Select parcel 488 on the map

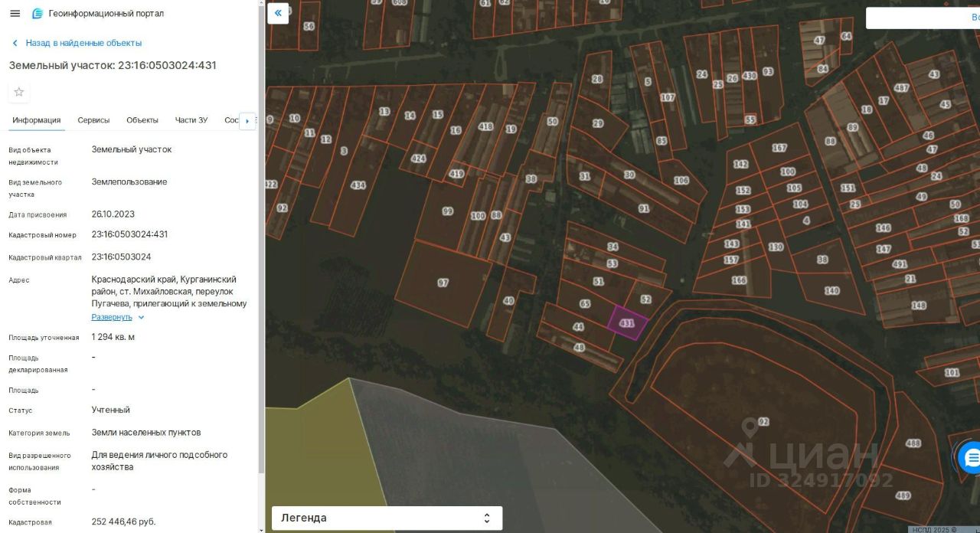(913, 443)
